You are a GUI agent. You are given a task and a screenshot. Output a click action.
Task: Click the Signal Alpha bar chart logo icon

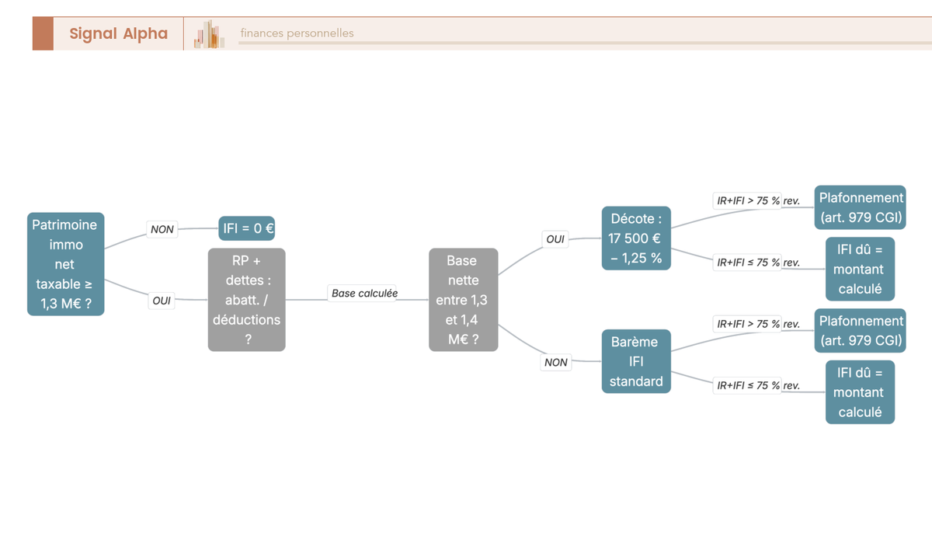tap(210, 34)
